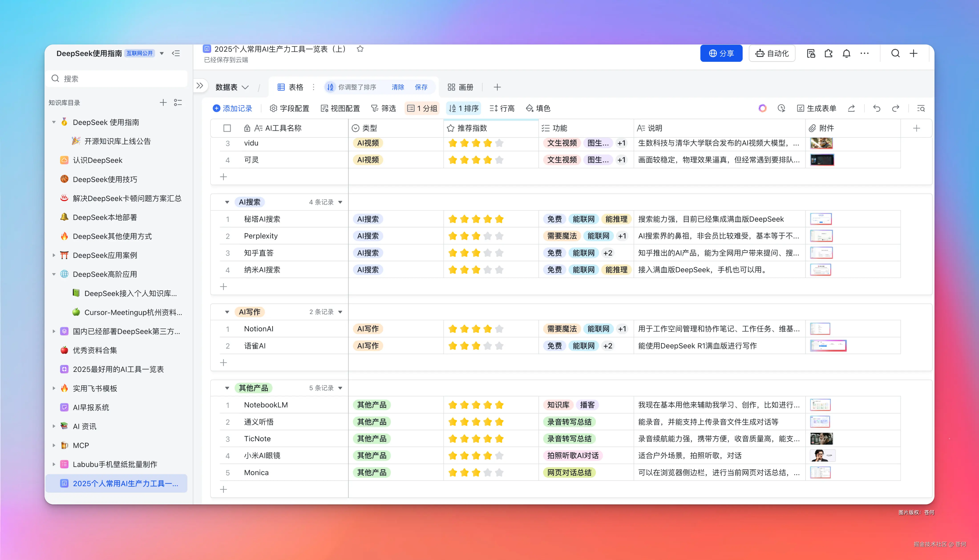The height and width of the screenshot is (560, 979).
Task: Click the blue 分享 button
Action: (x=721, y=53)
